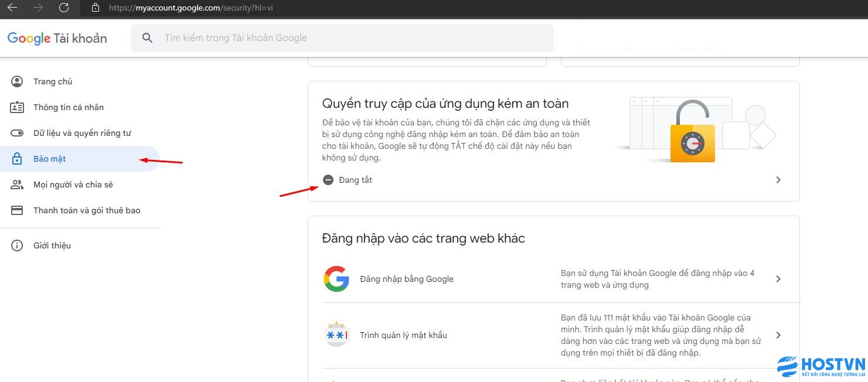Click the text about 111 saved passwords

tap(661, 335)
